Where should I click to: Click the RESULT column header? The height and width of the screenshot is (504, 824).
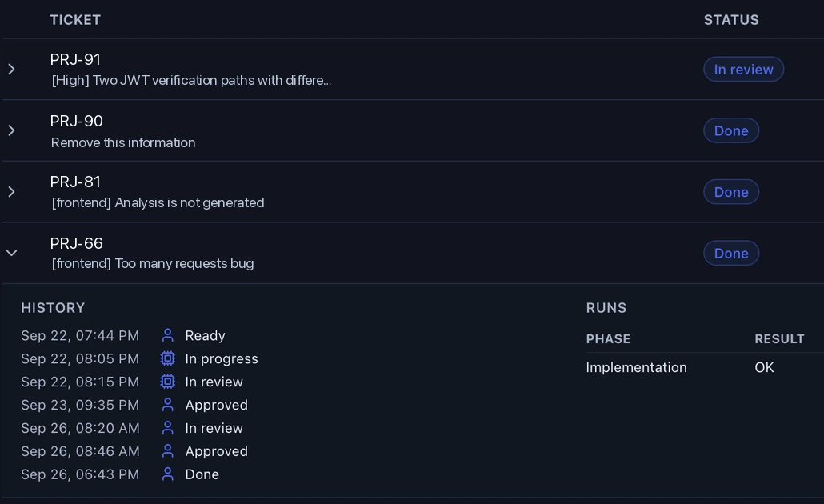point(779,339)
